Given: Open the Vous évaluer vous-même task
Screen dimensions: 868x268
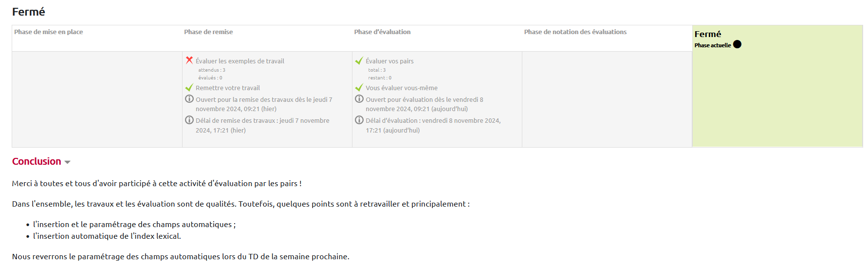Looking at the screenshot, I should 402,88.
